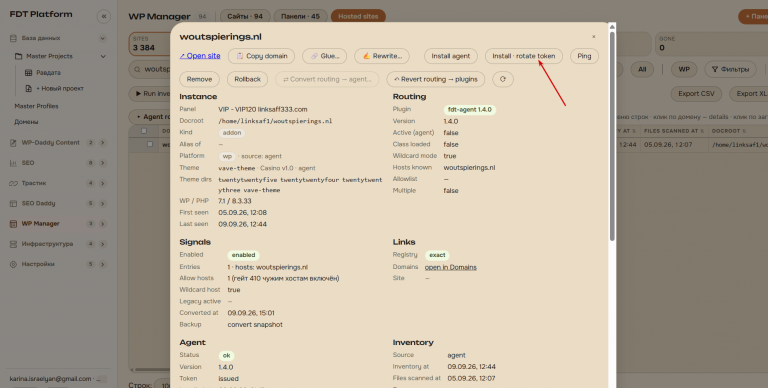Open Master Profiles in the sidebar

point(36,106)
